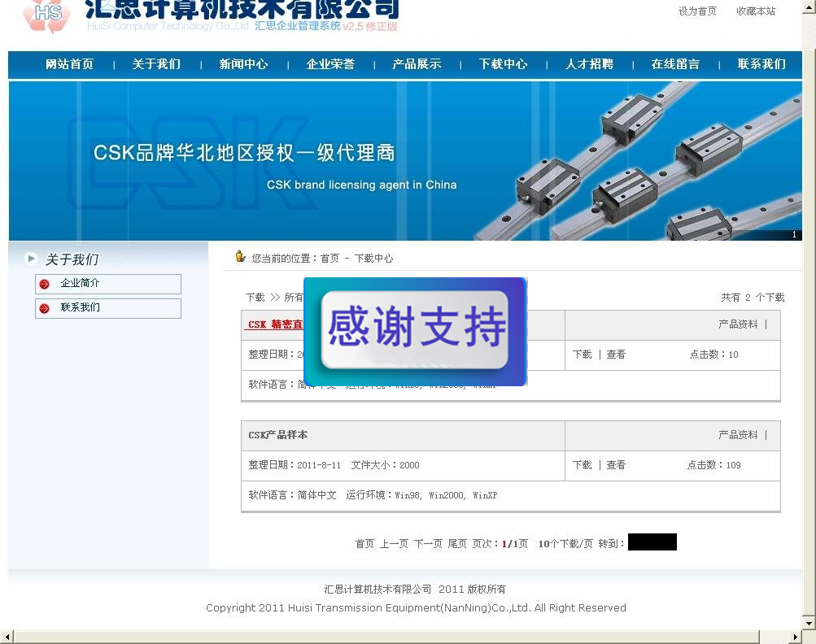Click 点击数:109 text

(x=714, y=465)
